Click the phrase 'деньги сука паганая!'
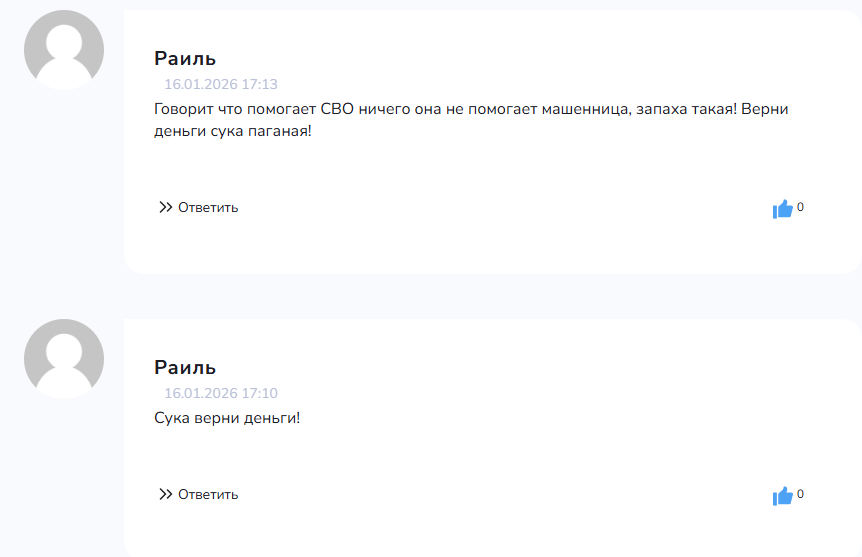This screenshot has height=557, width=862. (x=233, y=131)
